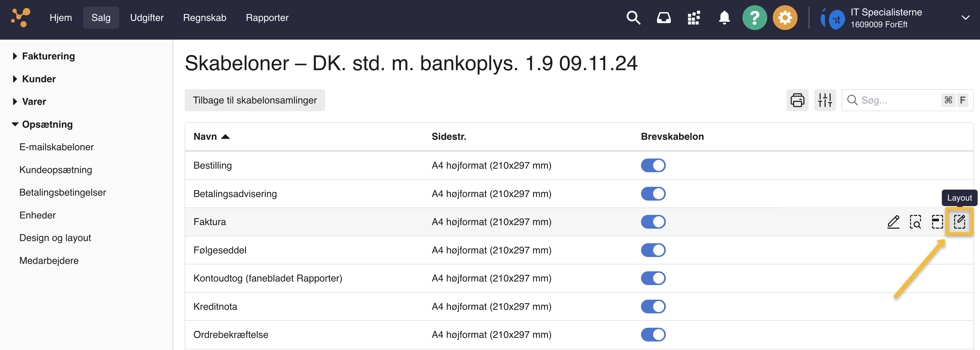Disable Brevskabelon switch for Kreditnota
Viewport: 980px width, 350px height.
653,307
